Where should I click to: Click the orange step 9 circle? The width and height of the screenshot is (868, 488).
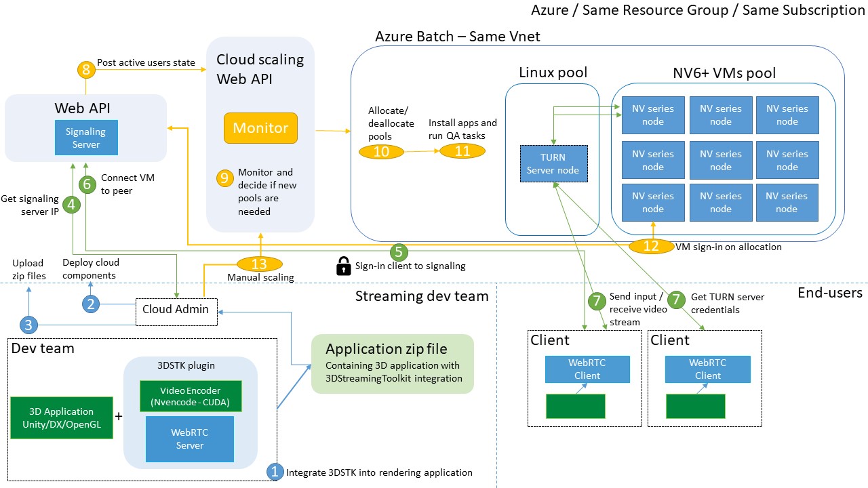coord(225,178)
